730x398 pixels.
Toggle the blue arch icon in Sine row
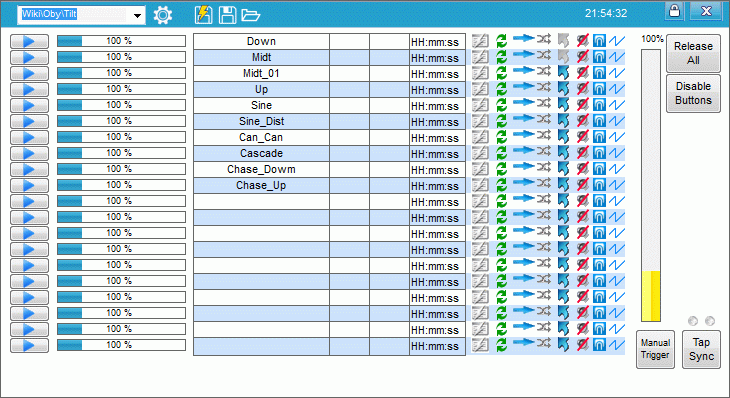point(600,105)
